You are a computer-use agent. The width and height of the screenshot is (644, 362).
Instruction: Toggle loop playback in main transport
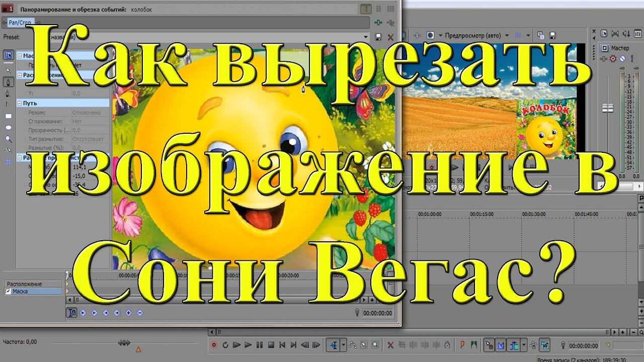coord(225,345)
